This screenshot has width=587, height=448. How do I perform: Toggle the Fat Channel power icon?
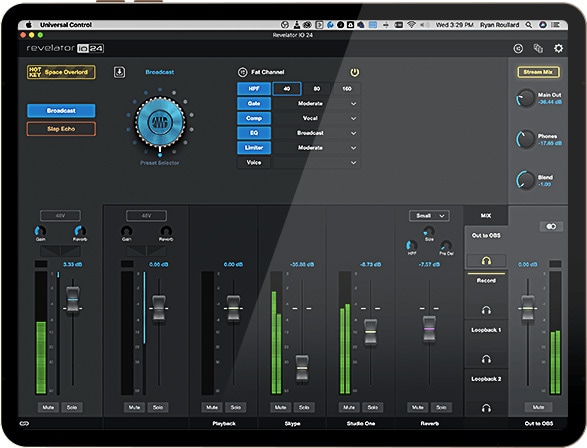tap(355, 72)
